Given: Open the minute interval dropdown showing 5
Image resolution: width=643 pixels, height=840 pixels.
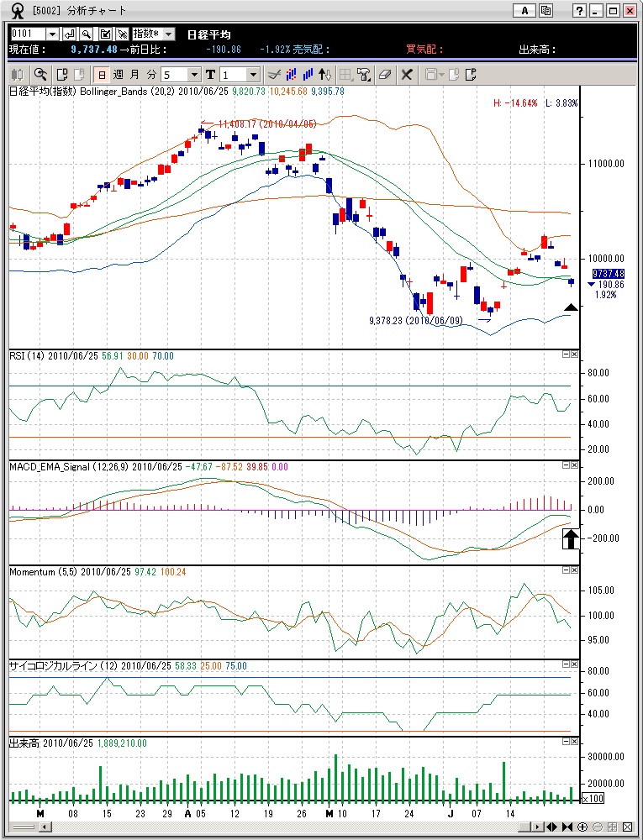Looking at the screenshot, I should pyautogui.click(x=194, y=75).
